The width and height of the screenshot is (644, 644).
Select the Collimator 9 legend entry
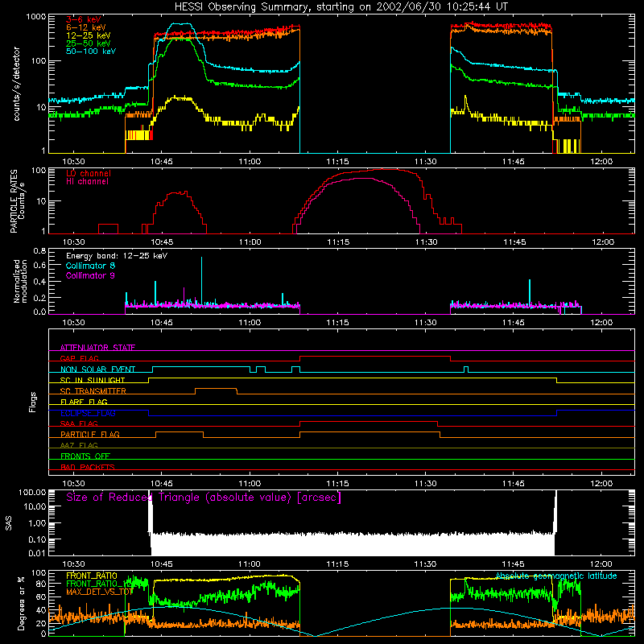(x=90, y=275)
